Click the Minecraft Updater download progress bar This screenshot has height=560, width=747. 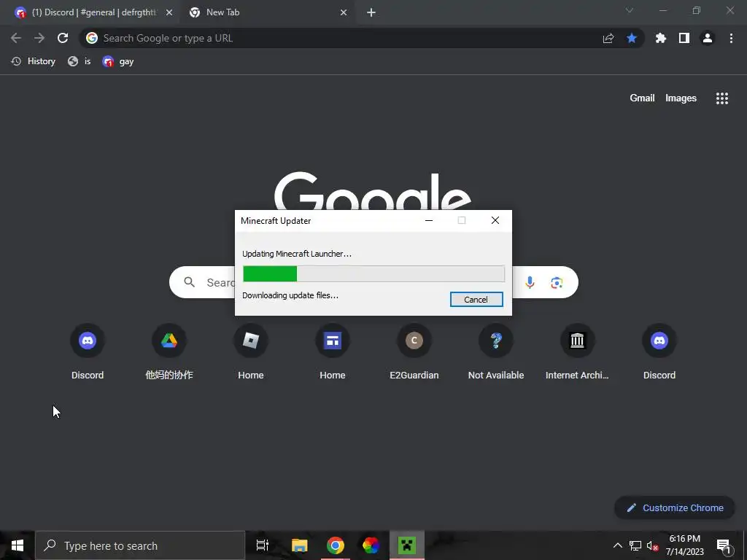point(373,274)
